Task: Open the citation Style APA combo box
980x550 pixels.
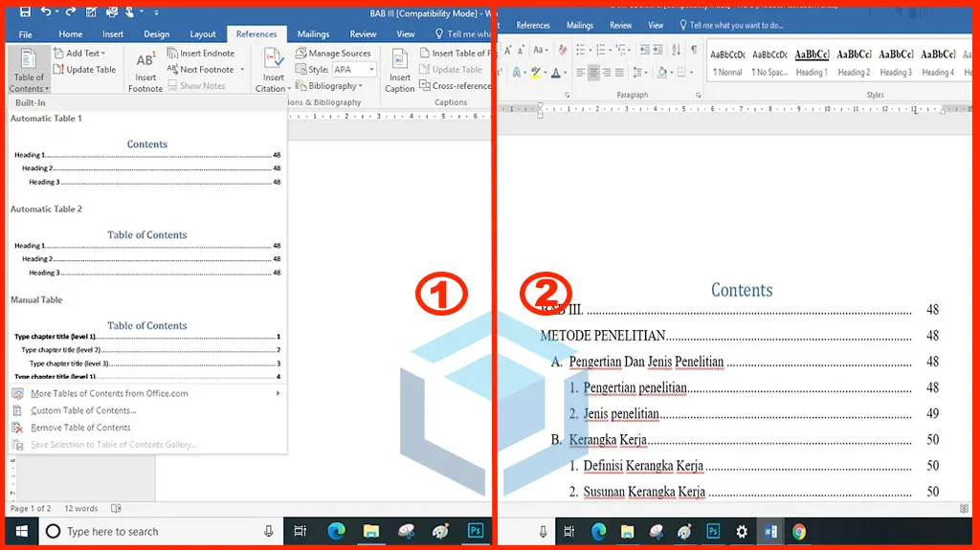Action: [x=354, y=70]
